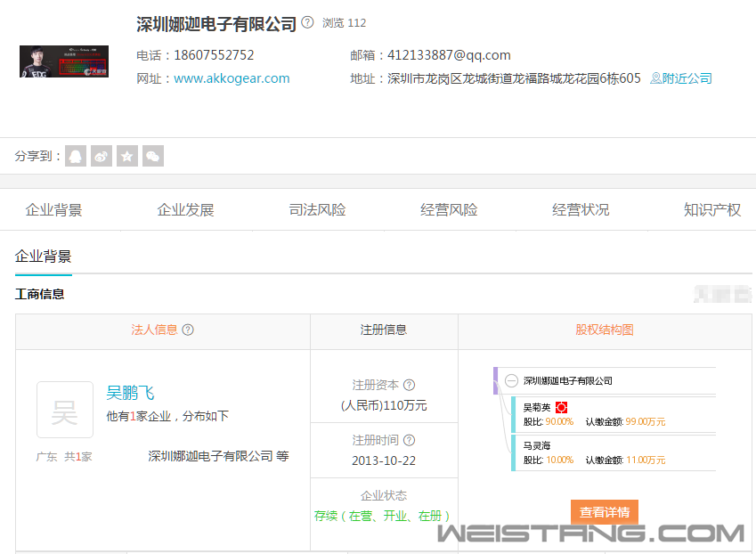Show the tooltip icon for 注册时间
The width and height of the screenshot is (756, 554).
click(x=409, y=440)
